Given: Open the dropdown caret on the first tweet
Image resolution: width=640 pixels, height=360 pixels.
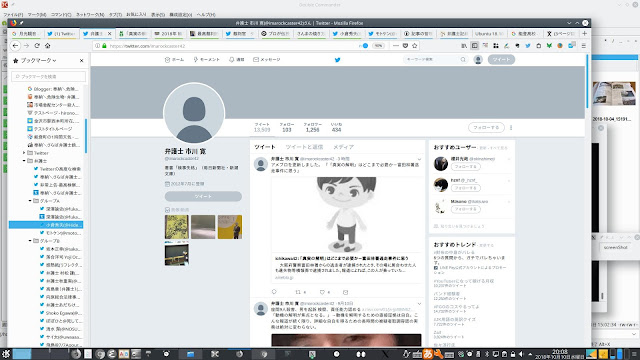Looking at the screenshot, I should 419,159.
